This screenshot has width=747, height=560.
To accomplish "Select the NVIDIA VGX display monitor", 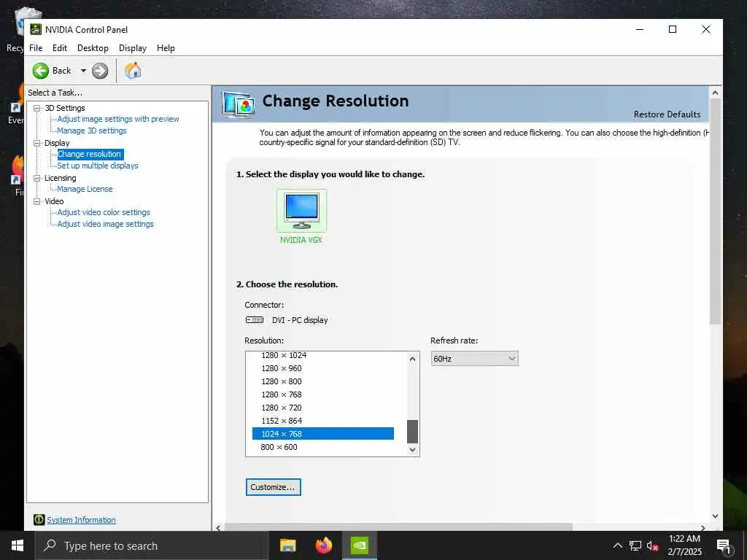I will pyautogui.click(x=301, y=210).
